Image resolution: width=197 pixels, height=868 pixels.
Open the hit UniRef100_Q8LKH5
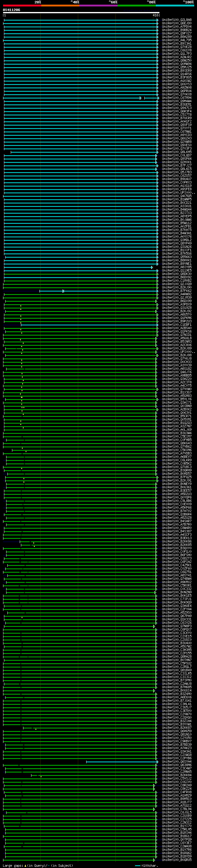(x=176, y=152)
